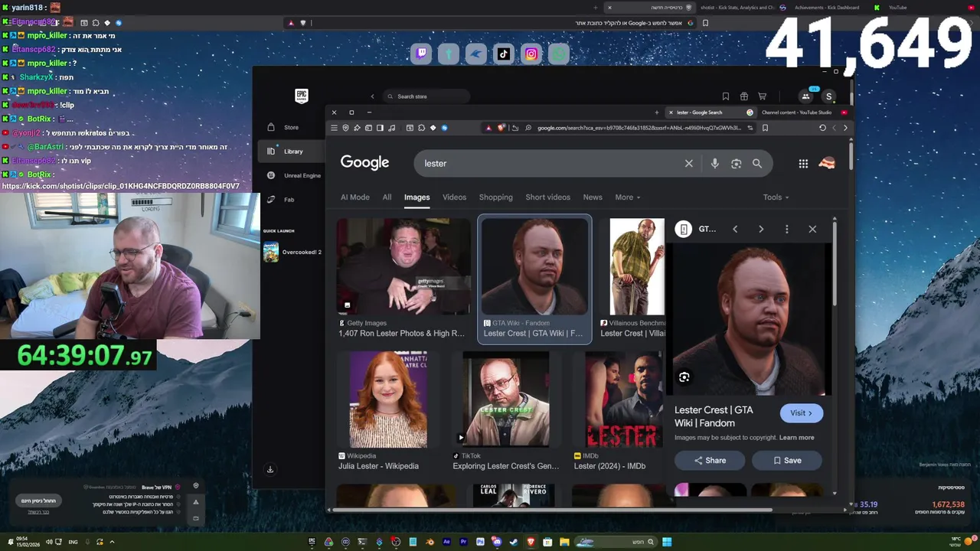
Task: Go back using Epic launcher back chevron
Action: [373, 96]
